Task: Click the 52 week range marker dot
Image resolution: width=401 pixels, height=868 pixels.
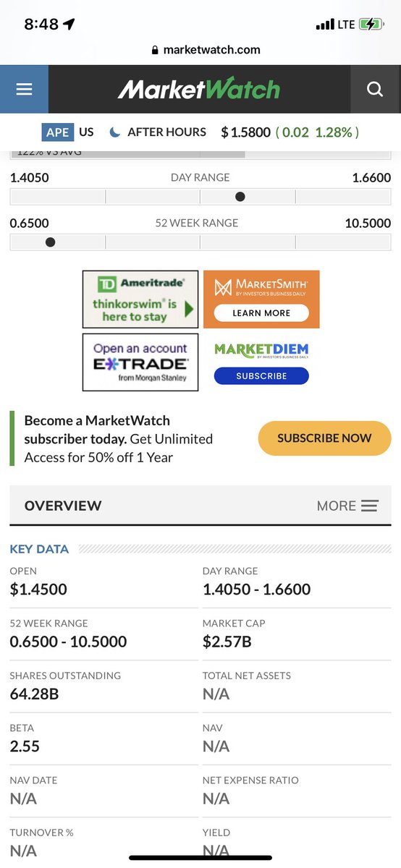Action: tap(50, 242)
